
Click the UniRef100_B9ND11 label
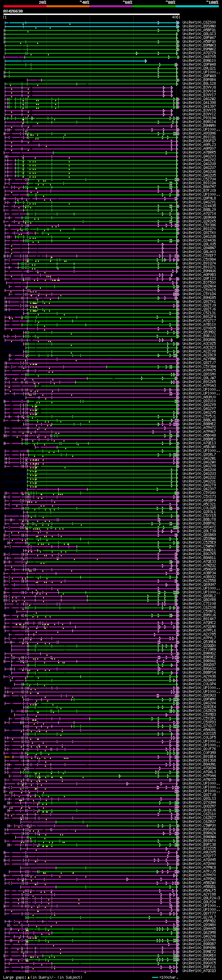(x=199, y=550)
